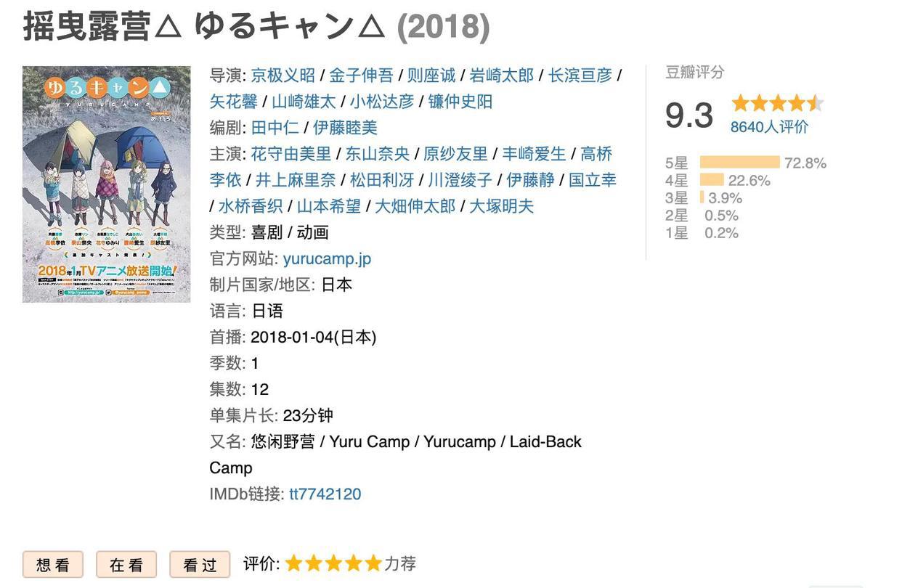Open the IMDb link tt7742120
Screen dimensions: 902x588
click(324, 493)
